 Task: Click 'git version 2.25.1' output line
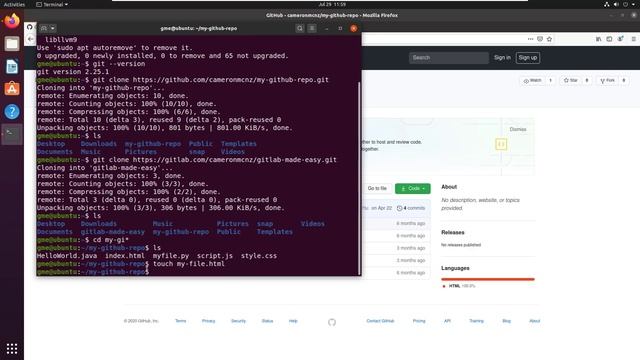coord(73,72)
